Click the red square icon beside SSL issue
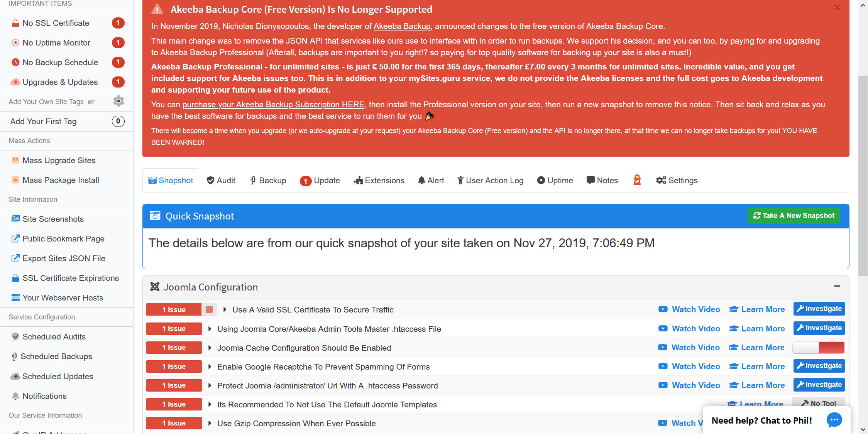Viewport: 868px width, 434px height. click(209, 309)
